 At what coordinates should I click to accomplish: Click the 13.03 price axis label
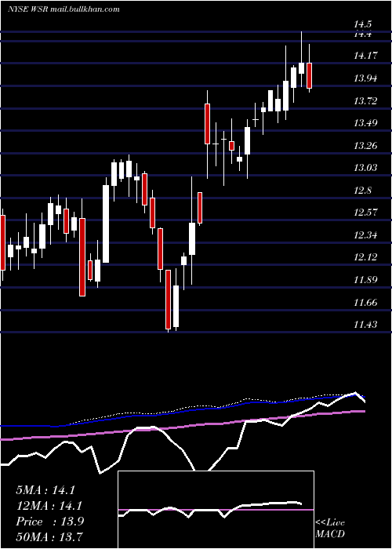pyautogui.click(x=365, y=168)
